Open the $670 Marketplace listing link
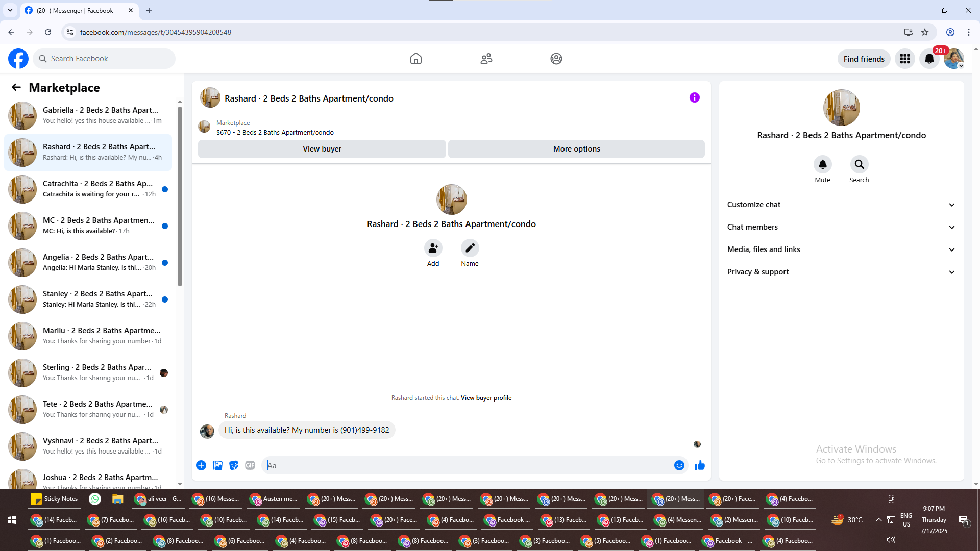Image resolution: width=980 pixels, height=551 pixels. (275, 132)
